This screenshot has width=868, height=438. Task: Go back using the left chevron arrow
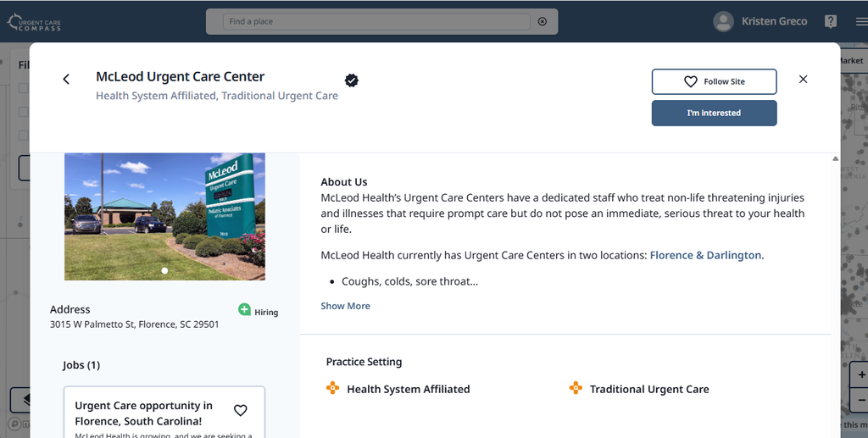pos(66,79)
